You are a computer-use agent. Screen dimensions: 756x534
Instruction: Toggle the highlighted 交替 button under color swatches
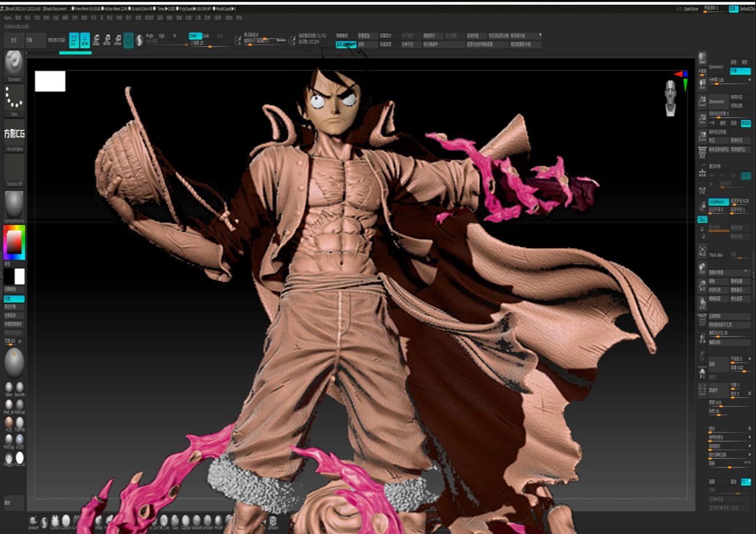[14, 299]
